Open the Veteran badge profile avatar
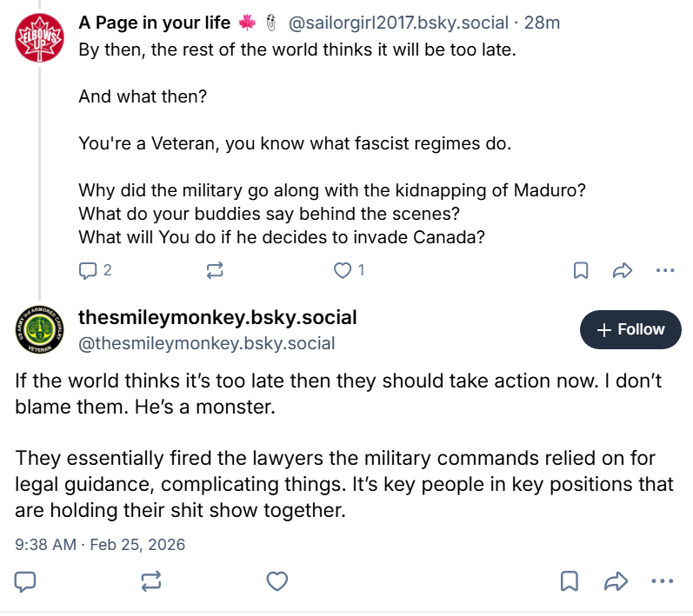Image resolution: width=693 pixels, height=616 pixels. pos(37,330)
